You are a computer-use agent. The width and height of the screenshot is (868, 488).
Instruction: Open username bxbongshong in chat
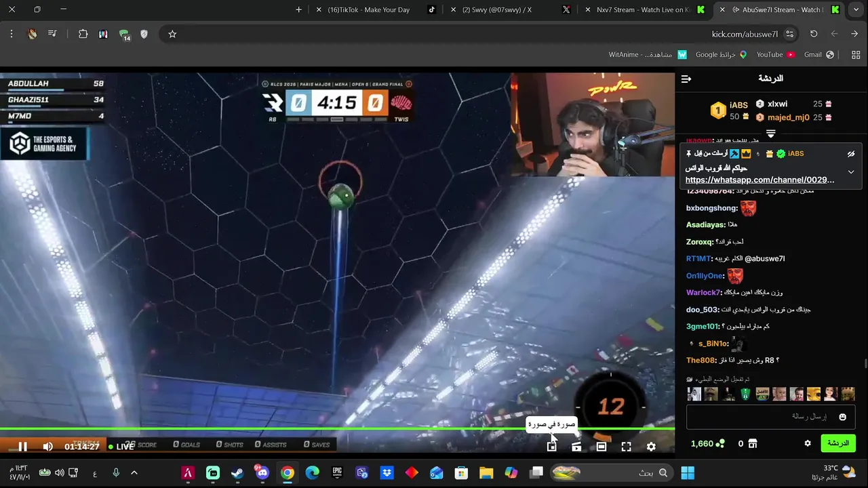point(711,208)
